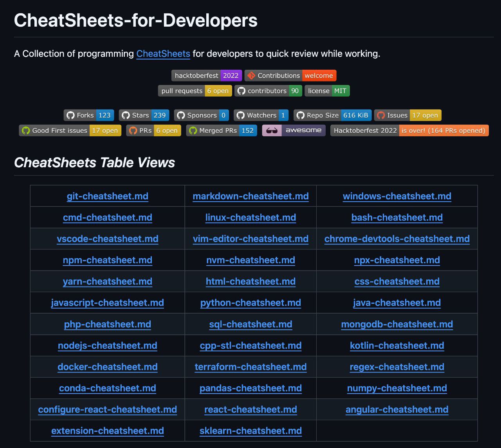Click the pull requests 6 open badge
This screenshot has width=501, height=448.
pos(195,91)
